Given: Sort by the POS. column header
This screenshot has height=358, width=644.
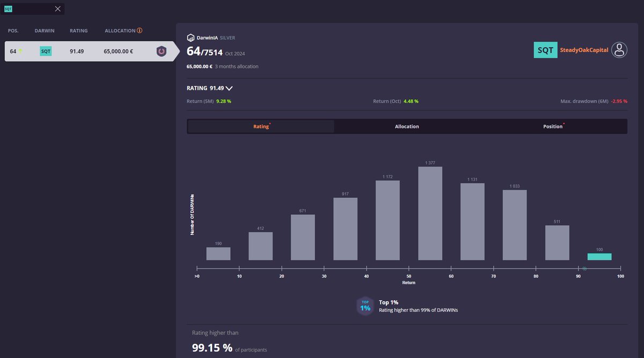Looking at the screenshot, I should point(13,31).
